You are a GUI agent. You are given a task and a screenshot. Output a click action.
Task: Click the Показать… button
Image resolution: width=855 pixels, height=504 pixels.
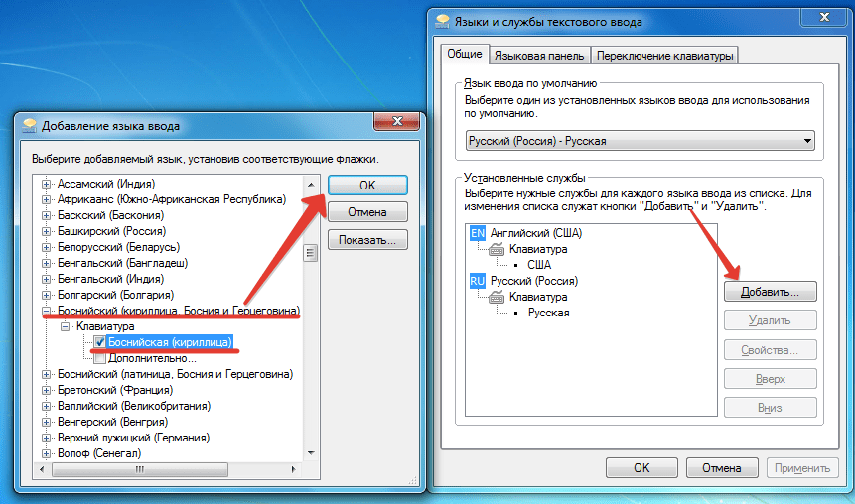367,240
